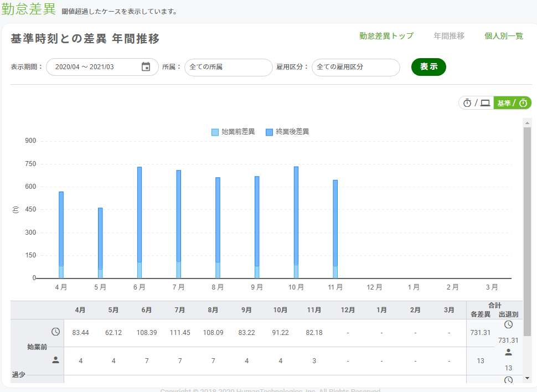Click the 450 y-axis label
This screenshot has width=537, height=392.
30,209
